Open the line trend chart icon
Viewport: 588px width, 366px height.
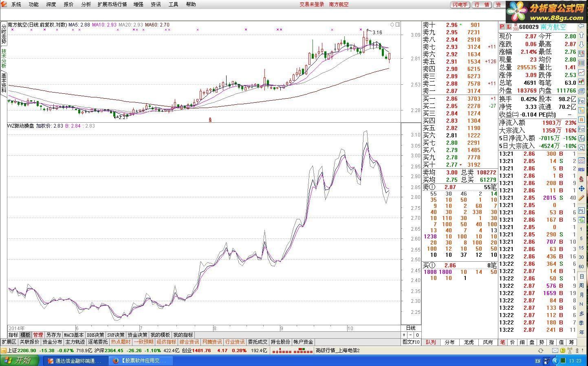point(581,73)
